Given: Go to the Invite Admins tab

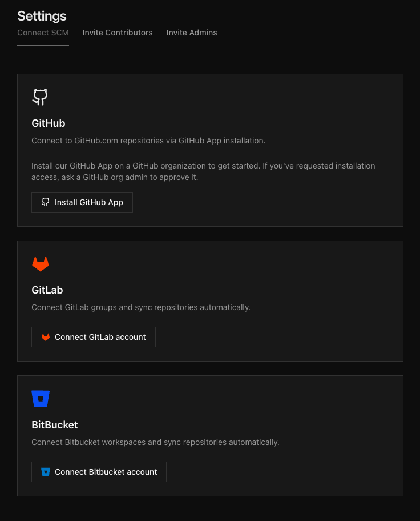Looking at the screenshot, I should (192, 33).
